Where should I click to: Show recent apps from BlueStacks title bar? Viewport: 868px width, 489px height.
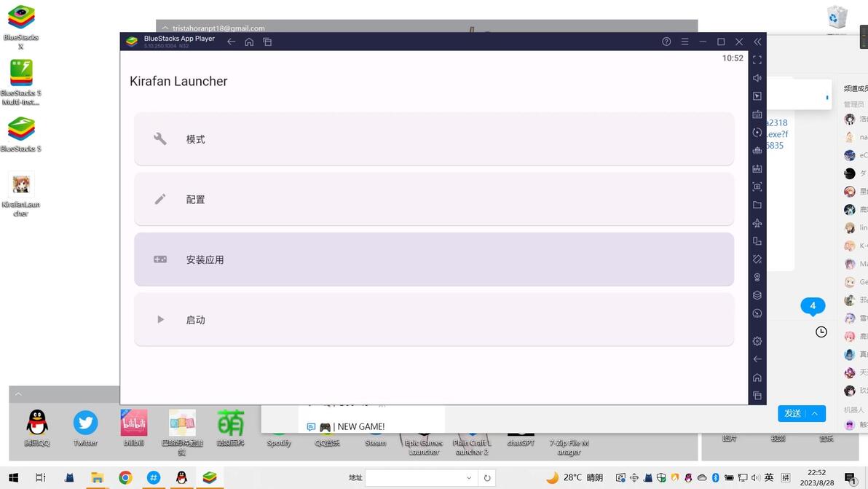[x=267, y=42]
